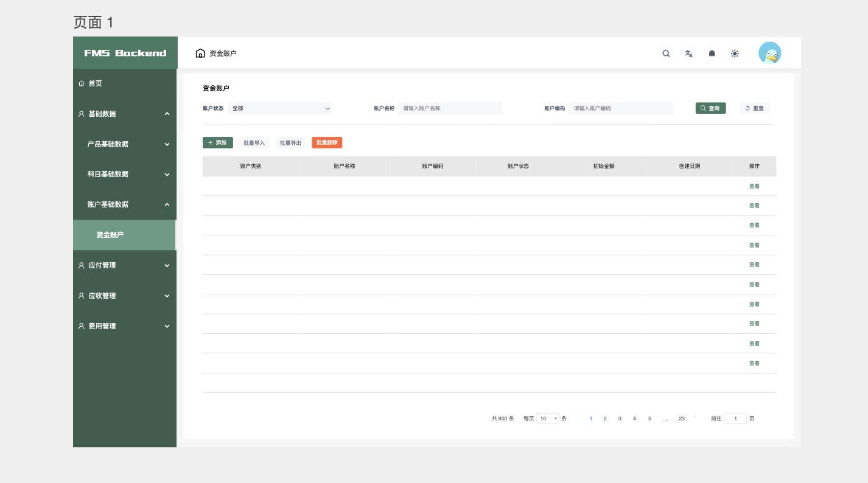Expand 科目基础数据 using its chevron
This screenshot has height=483, width=868.
click(x=167, y=174)
